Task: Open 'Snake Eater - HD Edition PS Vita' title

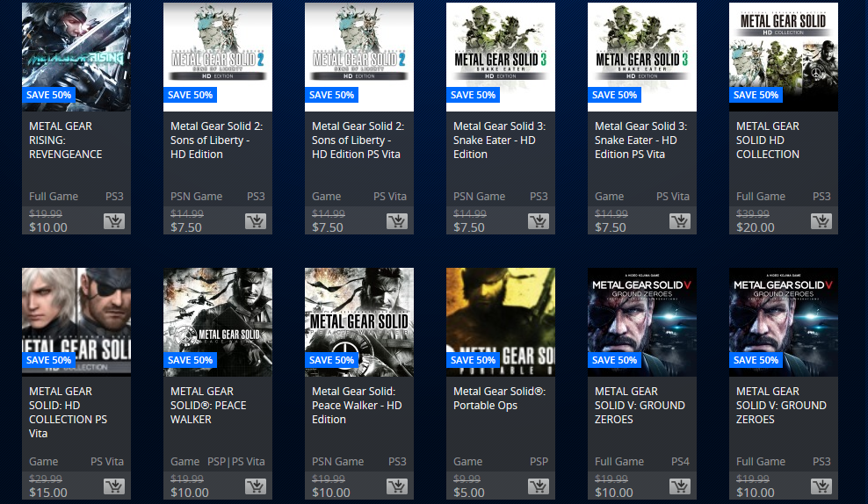Action: point(641,140)
